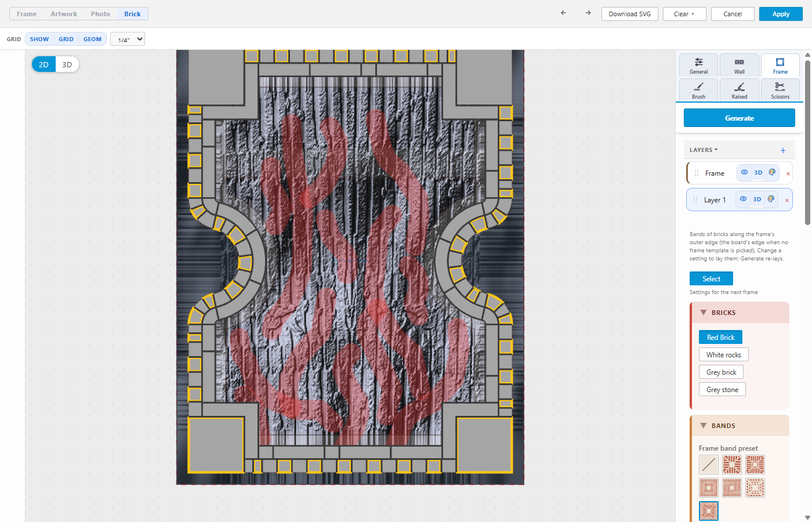
Task: Grab the Layer 1 drag handle
Action: point(695,200)
